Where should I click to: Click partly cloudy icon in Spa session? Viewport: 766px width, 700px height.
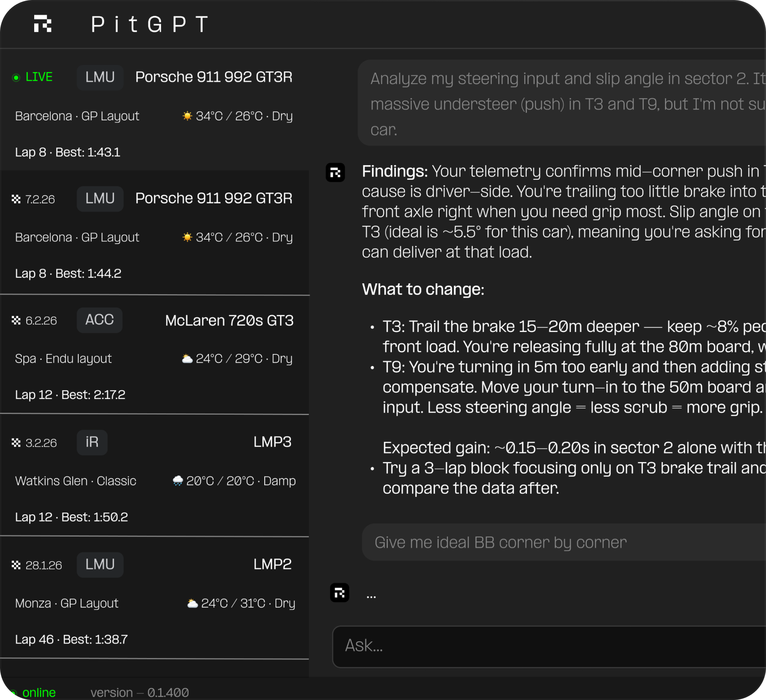click(187, 359)
